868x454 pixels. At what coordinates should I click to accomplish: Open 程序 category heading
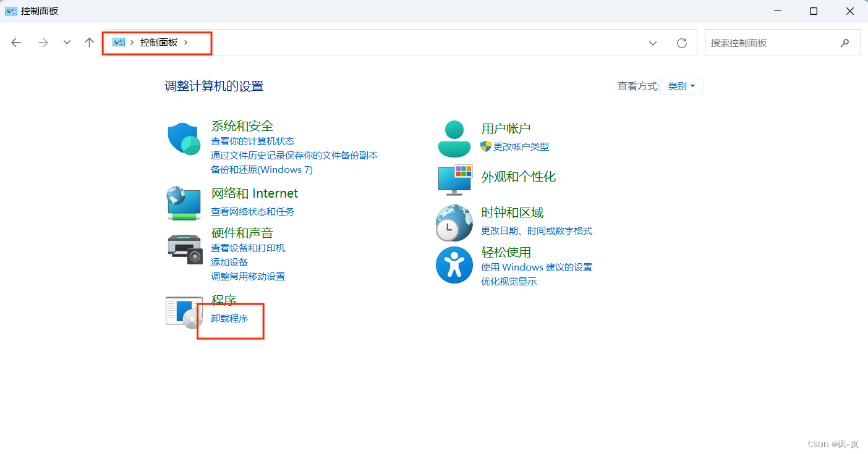coord(224,300)
